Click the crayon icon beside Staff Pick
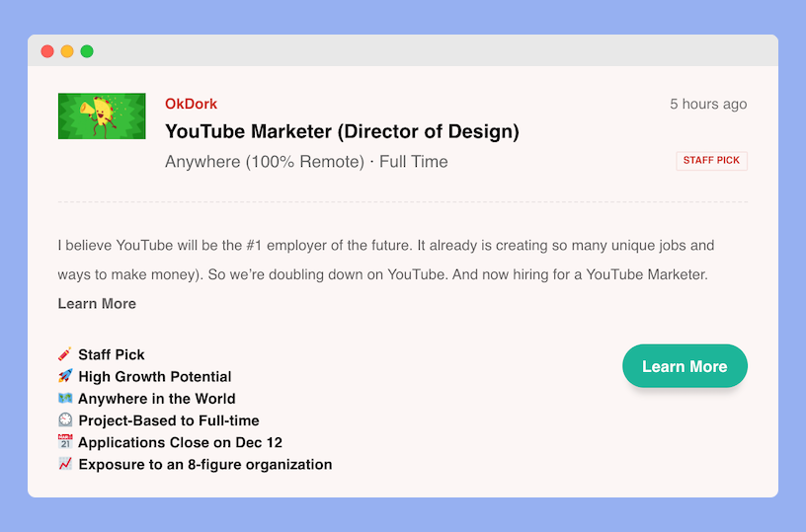This screenshot has width=806, height=532. tap(65, 354)
